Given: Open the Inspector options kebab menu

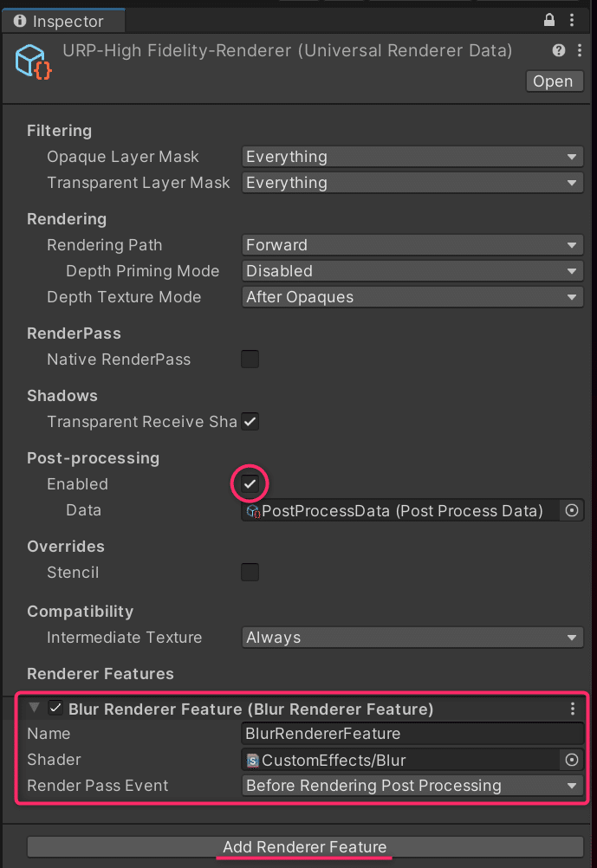Looking at the screenshot, I should 573,19.
